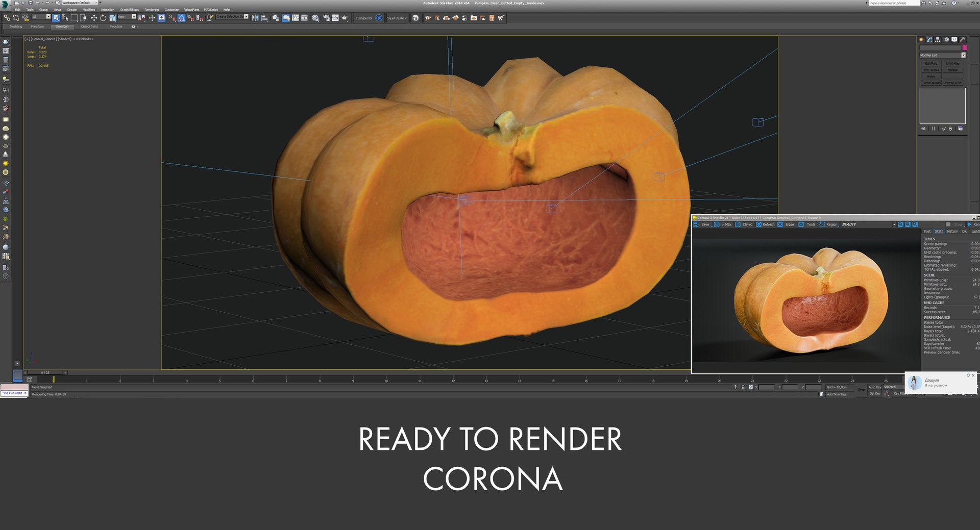Click the rendered pumpkin preview image
This screenshot has width=980, height=530.
pyautogui.click(x=811, y=301)
